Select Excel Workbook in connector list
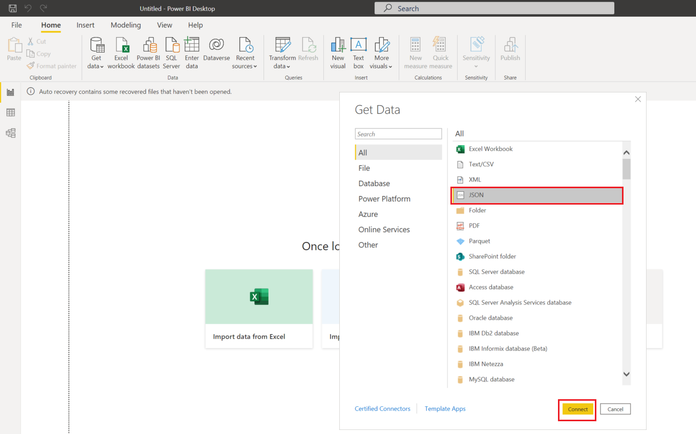696x434 pixels. 537,149
